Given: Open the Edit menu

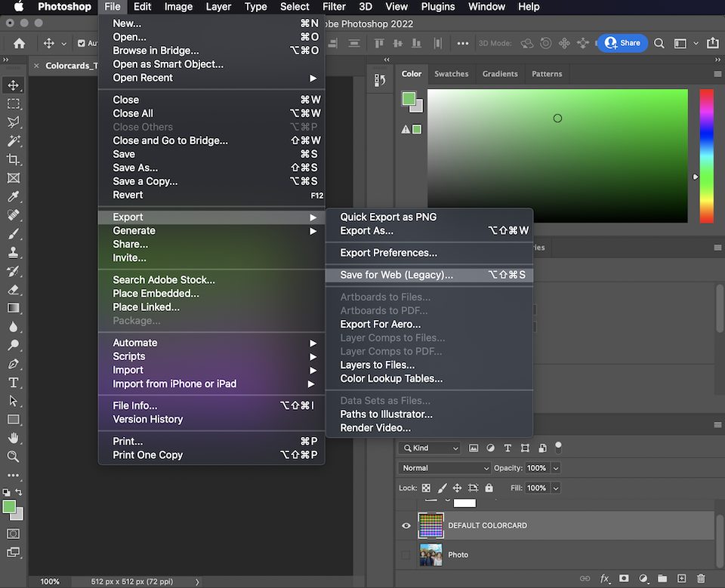Looking at the screenshot, I should (x=142, y=7).
